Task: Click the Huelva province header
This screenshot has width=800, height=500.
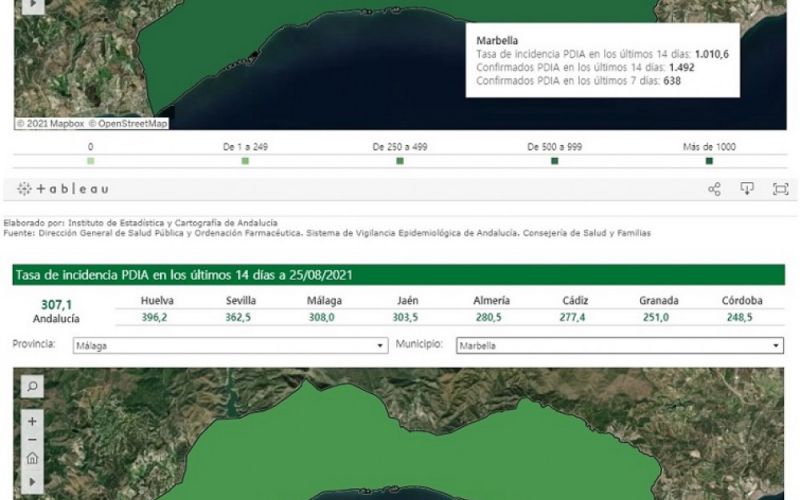Action: (x=157, y=301)
